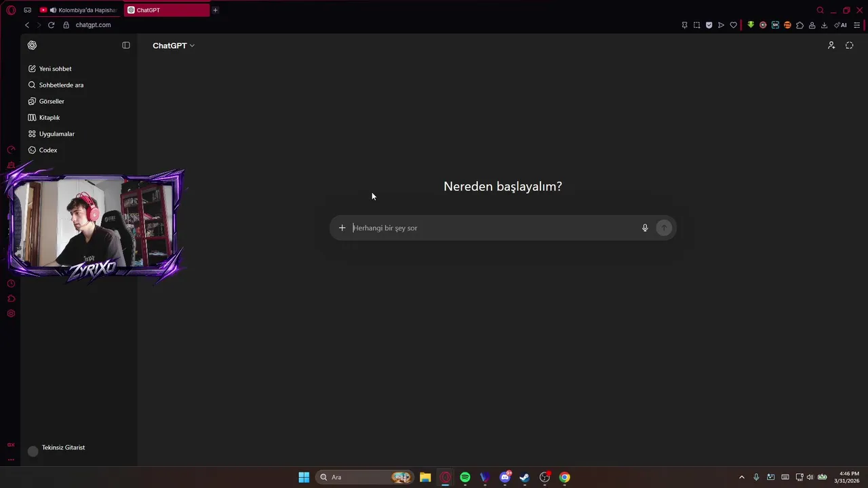Click the ad blocker shield icon
This screenshot has height=488, width=868.
(709, 25)
